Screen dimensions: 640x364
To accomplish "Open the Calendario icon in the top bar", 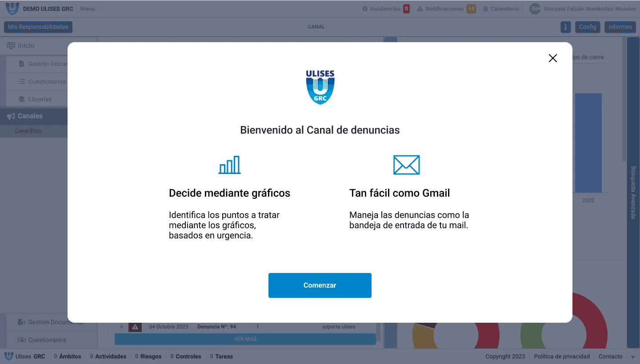I will click(486, 9).
